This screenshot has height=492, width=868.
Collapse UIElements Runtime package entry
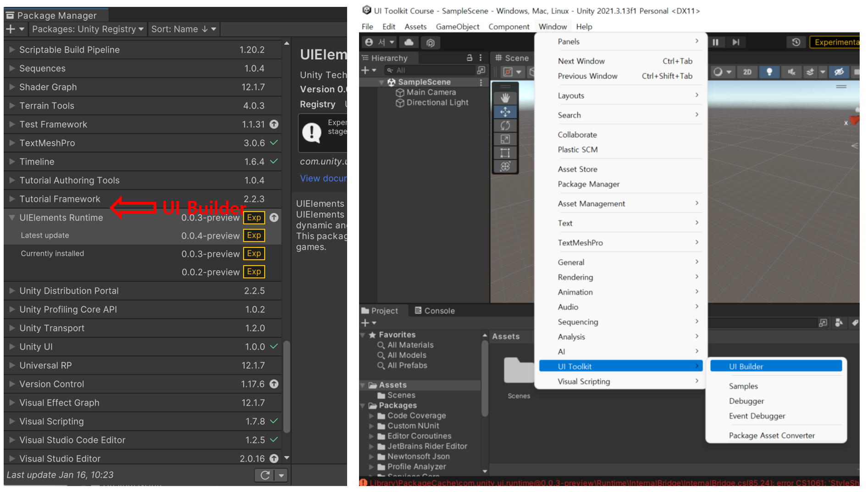[12, 218]
